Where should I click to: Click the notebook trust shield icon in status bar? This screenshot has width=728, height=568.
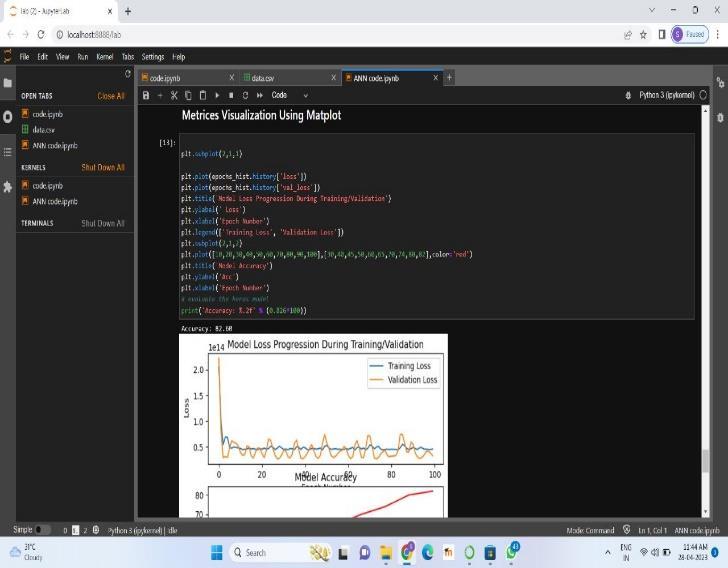point(626,530)
